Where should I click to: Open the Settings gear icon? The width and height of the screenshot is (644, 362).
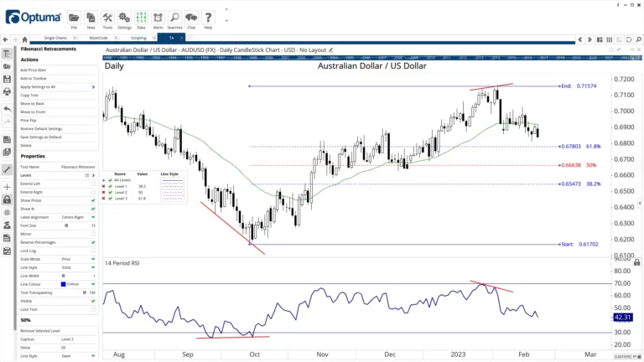[x=124, y=18]
